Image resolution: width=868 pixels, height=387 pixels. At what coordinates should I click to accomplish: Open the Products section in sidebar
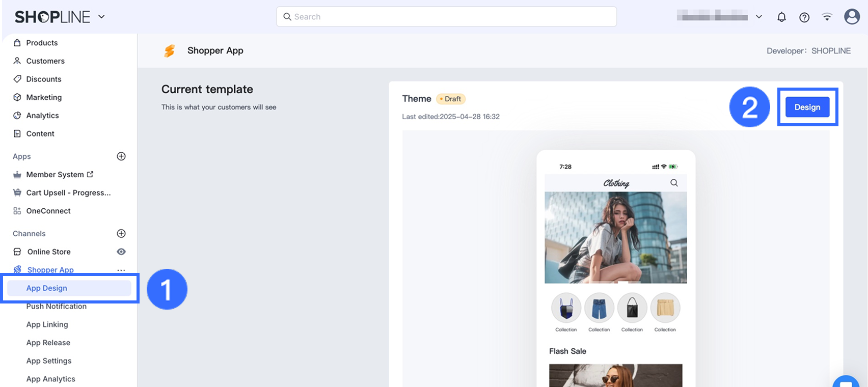tap(42, 43)
